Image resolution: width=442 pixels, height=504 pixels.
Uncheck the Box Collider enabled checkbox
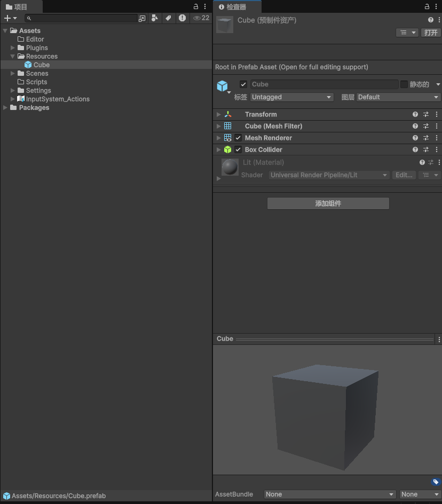(238, 149)
